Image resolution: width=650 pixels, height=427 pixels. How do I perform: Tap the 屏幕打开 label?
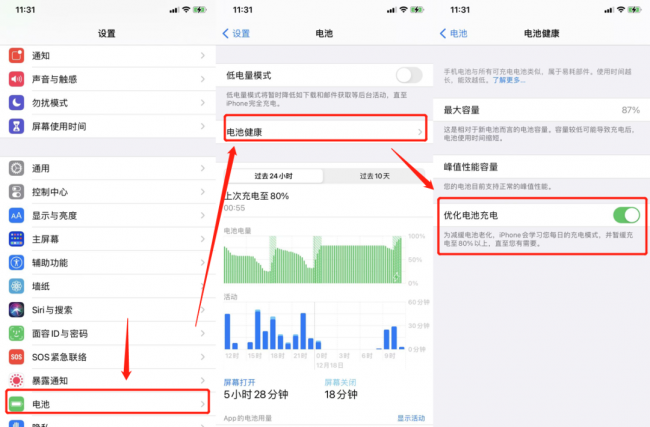pos(240,382)
